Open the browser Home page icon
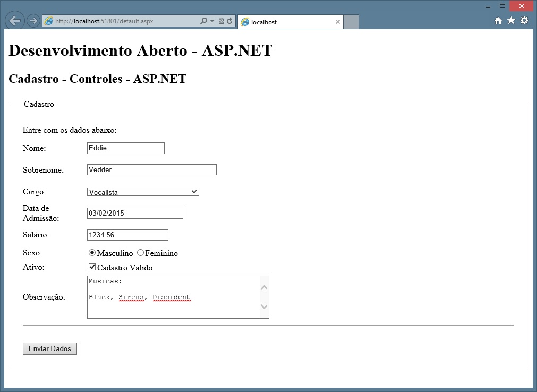Screen dimensions: 537x392 pos(498,21)
